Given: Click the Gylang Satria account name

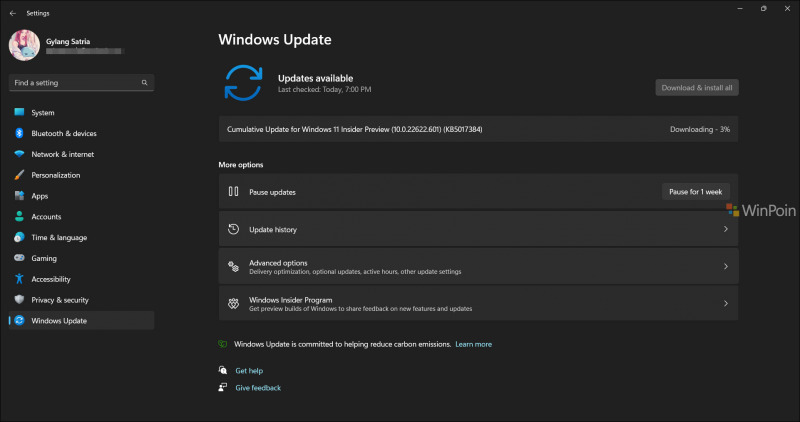Looking at the screenshot, I should pos(68,41).
